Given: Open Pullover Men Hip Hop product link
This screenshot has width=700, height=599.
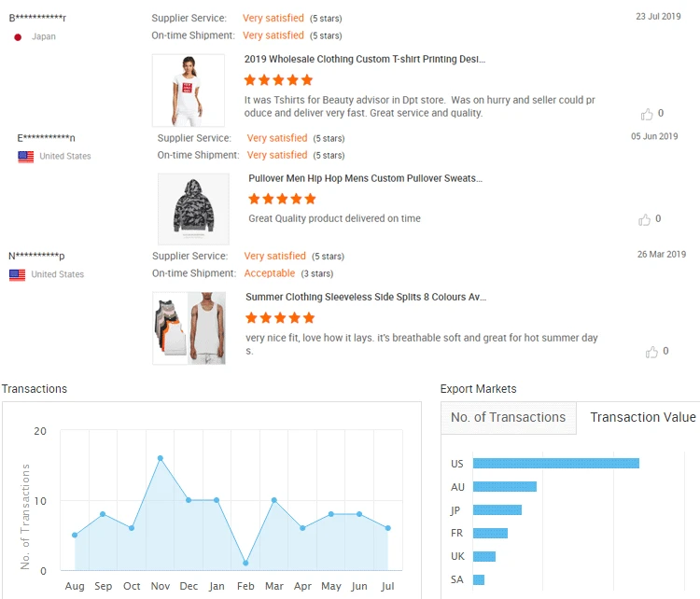Looking at the screenshot, I should coord(366,178).
